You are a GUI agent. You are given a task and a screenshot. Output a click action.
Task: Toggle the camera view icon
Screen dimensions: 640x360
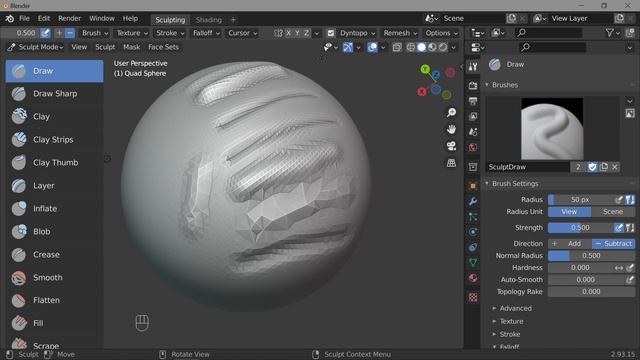[x=451, y=146]
